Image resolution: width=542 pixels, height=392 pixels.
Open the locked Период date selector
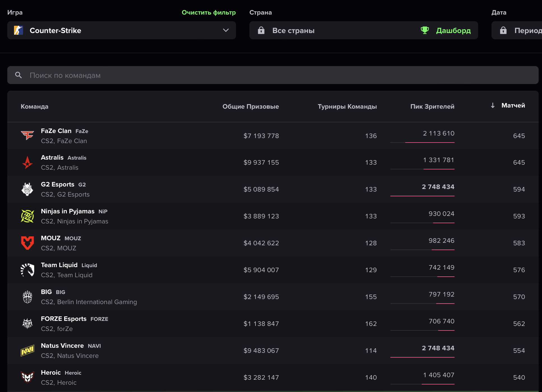pos(517,30)
